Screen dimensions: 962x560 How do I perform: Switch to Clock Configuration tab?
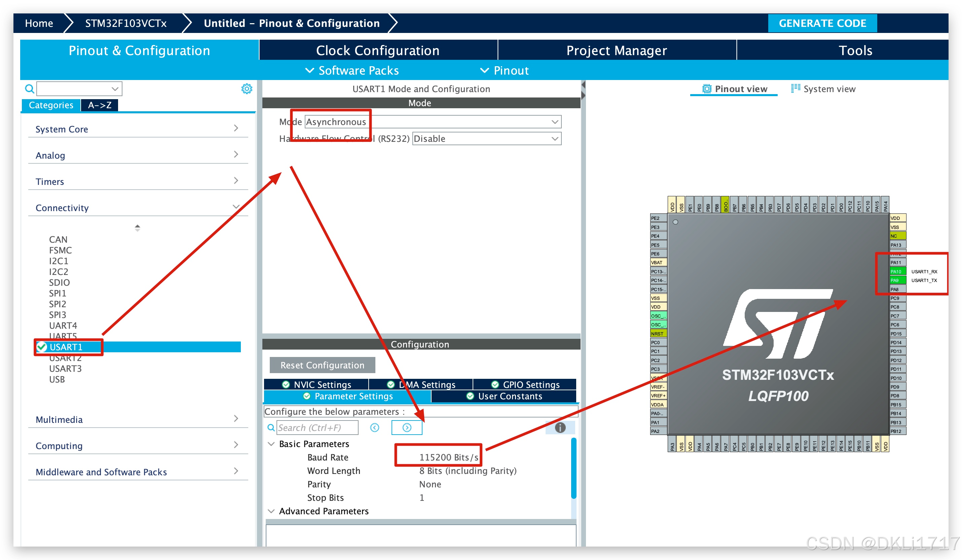pyautogui.click(x=377, y=50)
